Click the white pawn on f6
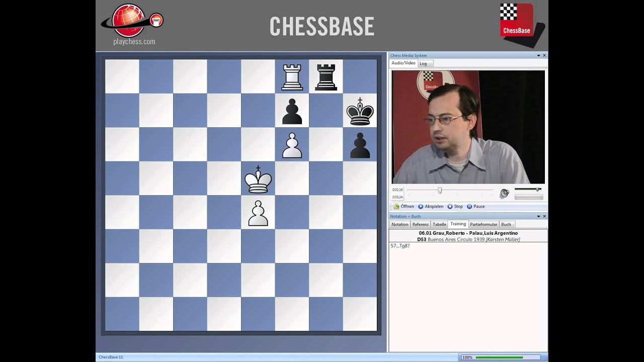This screenshot has width=644, height=362. (x=292, y=145)
